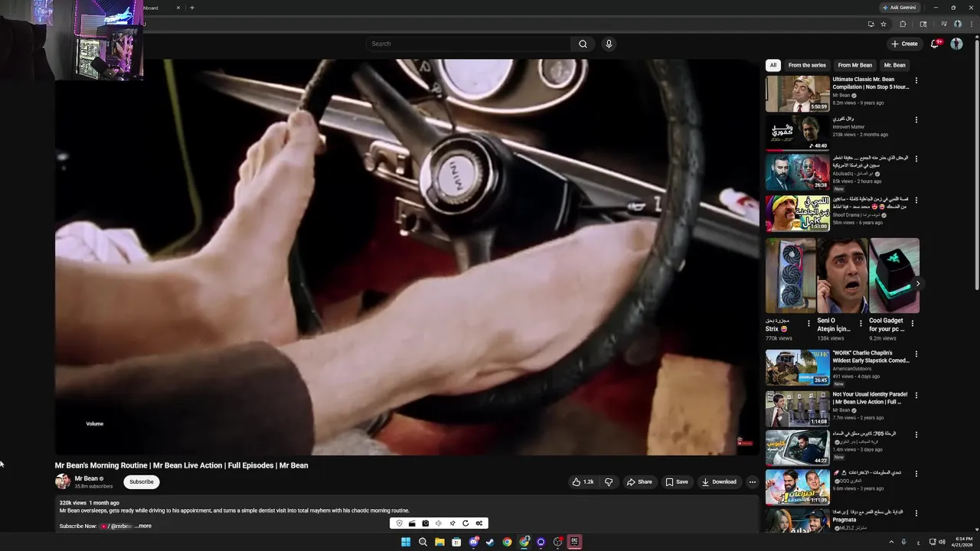Open Chrome three-dot menu

[x=972, y=24]
